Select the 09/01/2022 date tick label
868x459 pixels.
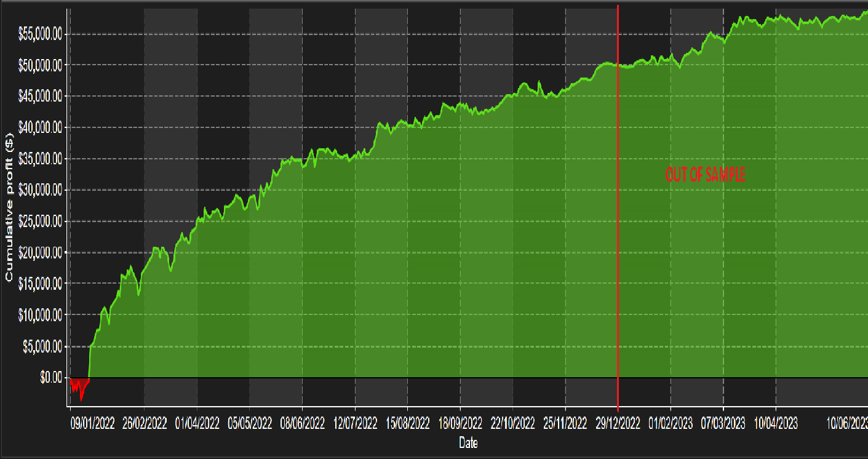(91, 424)
